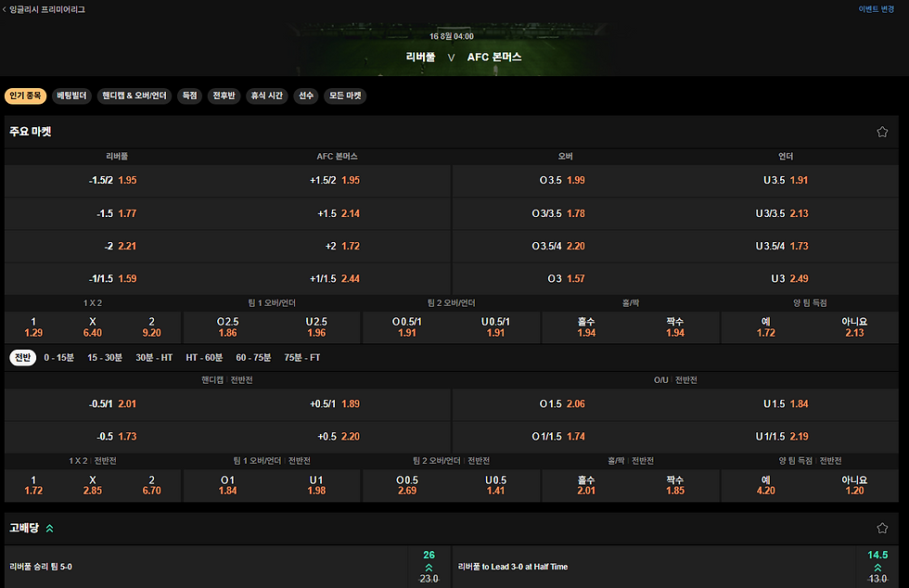Go back to 잉글리시 프리미어리그
The image size is (909, 588).
45,9
